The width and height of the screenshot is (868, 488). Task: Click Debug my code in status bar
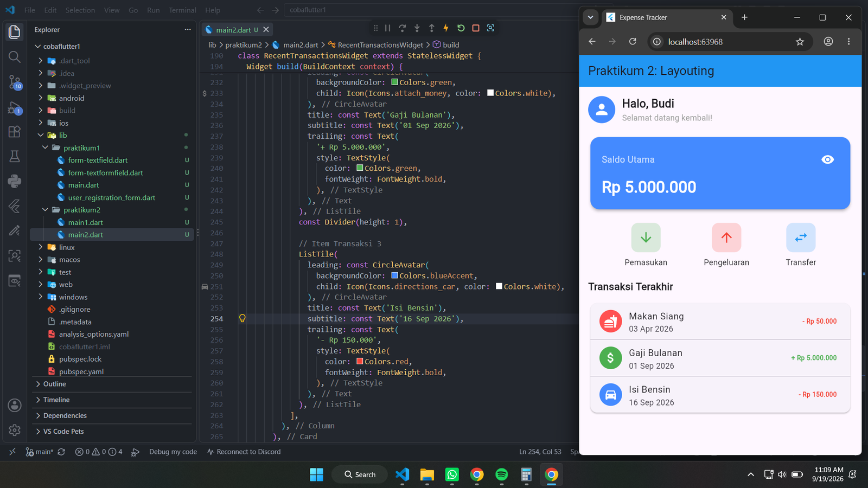(173, 452)
